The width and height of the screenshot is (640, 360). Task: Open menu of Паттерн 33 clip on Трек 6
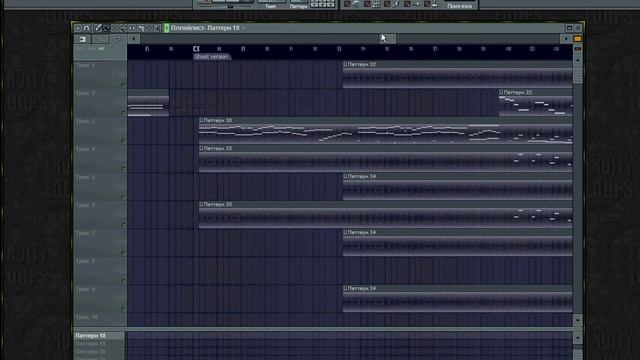click(x=201, y=204)
